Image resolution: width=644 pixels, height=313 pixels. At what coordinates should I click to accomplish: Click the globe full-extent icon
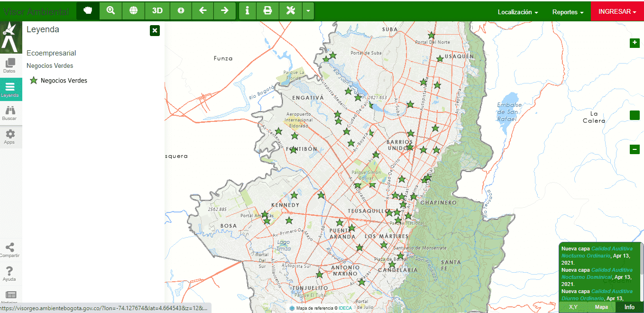pos(133,11)
